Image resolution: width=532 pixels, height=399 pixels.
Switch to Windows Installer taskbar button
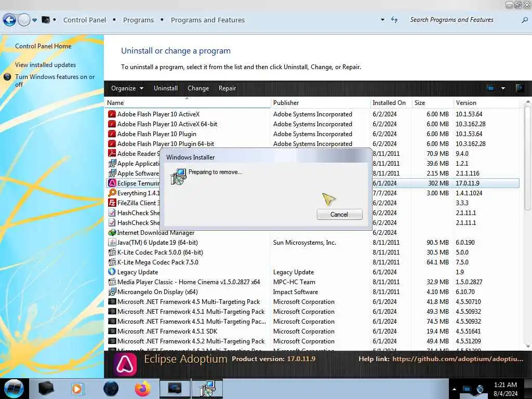click(x=207, y=389)
